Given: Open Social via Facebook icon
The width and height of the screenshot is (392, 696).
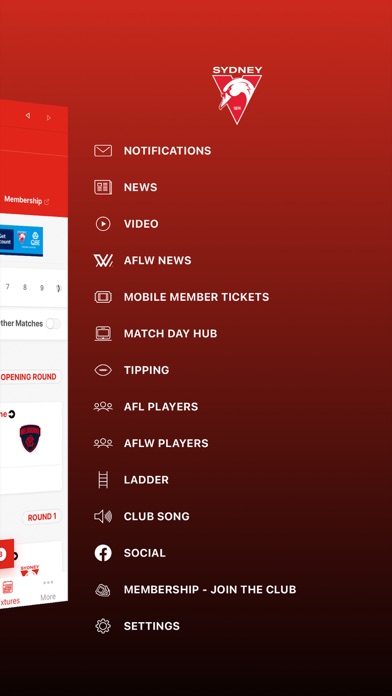Looking at the screenshot, I should coord(103,553).
